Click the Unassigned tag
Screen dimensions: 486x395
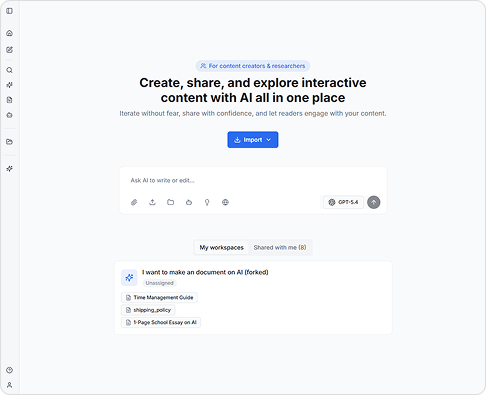[x=160, y=283]
